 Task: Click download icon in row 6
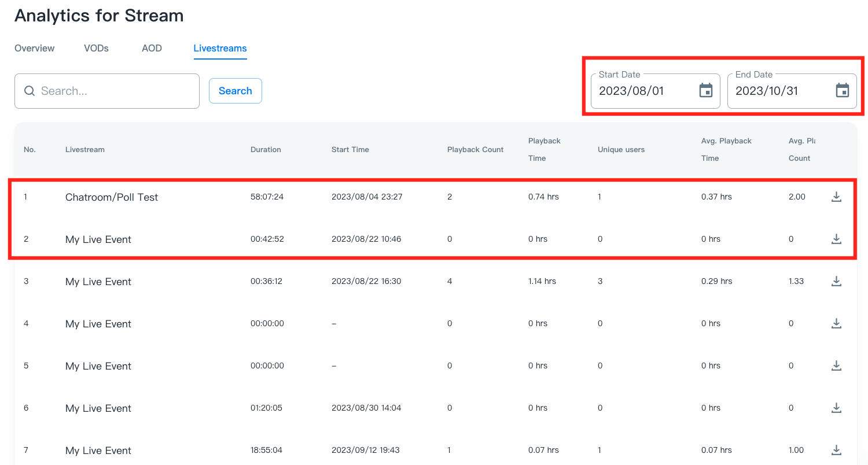click(x=836, y=408)
